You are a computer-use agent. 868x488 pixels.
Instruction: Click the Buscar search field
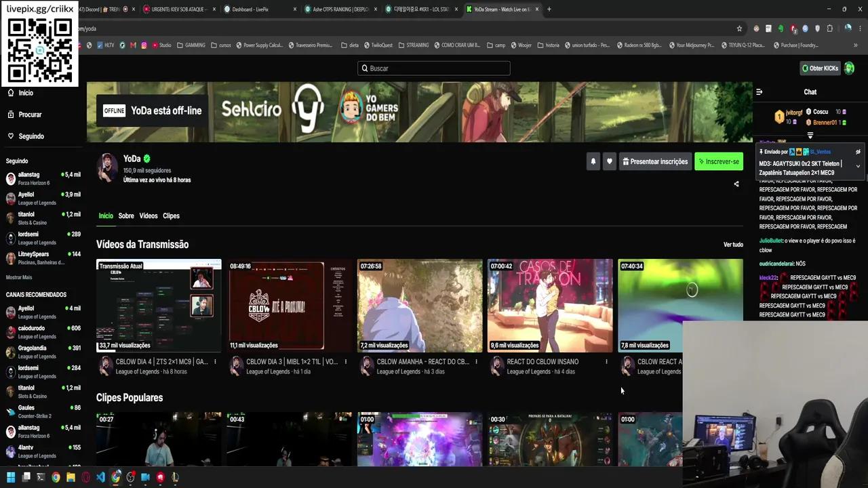click(x=434, y=68)
